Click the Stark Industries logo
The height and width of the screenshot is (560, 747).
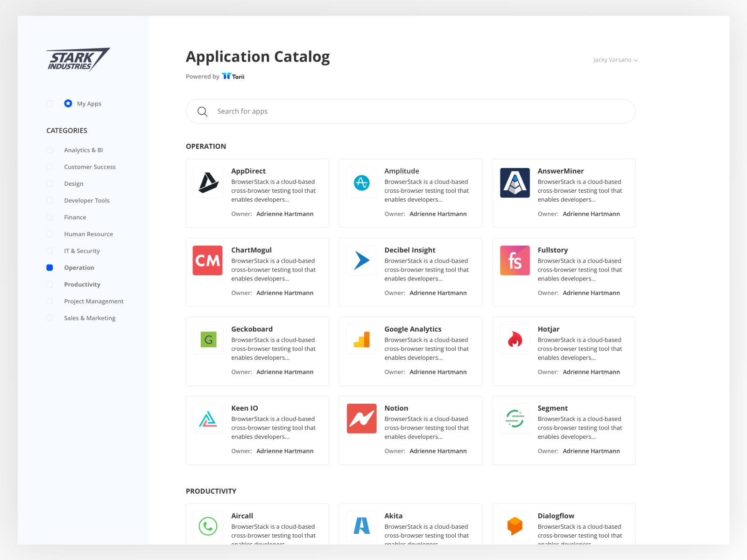tap(78, 60)
